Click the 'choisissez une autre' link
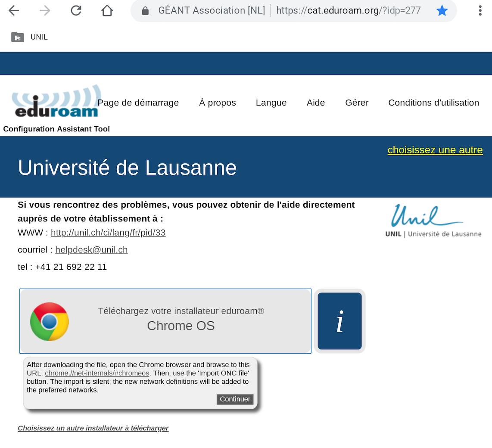Viewport: 492px width, 448px height. coord(435,150)
